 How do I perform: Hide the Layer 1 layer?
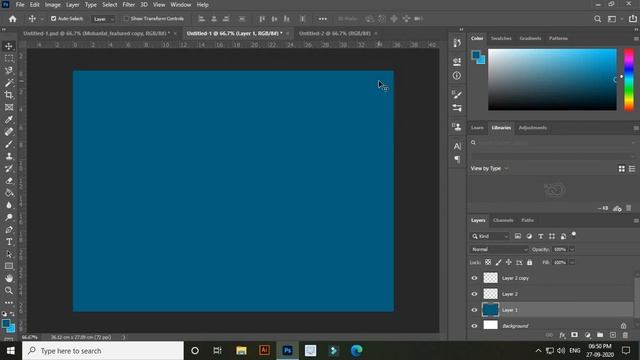tap(474, 310)
